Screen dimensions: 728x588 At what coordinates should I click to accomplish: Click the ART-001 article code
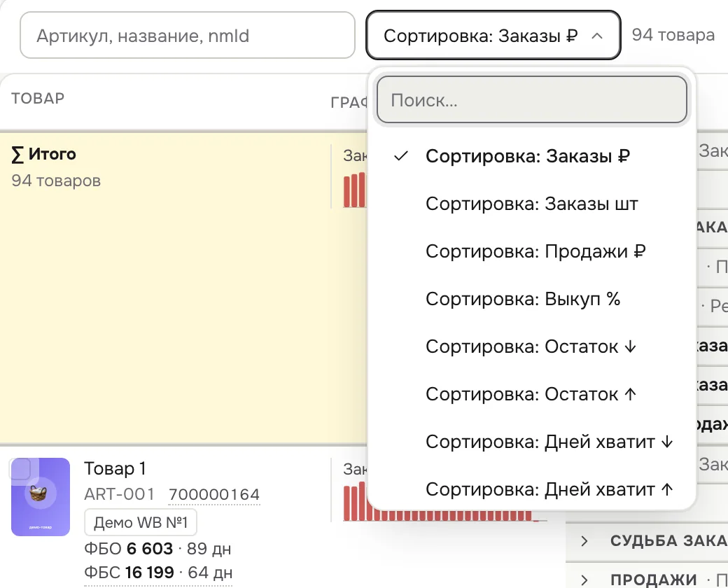click(119, 495)
